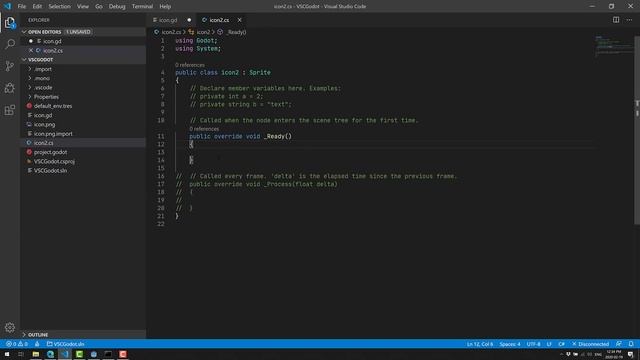The width and height of the screenshot is (640, 360).
Task: Open icon.png.import in file tree
Action: [x=83, y=133]
